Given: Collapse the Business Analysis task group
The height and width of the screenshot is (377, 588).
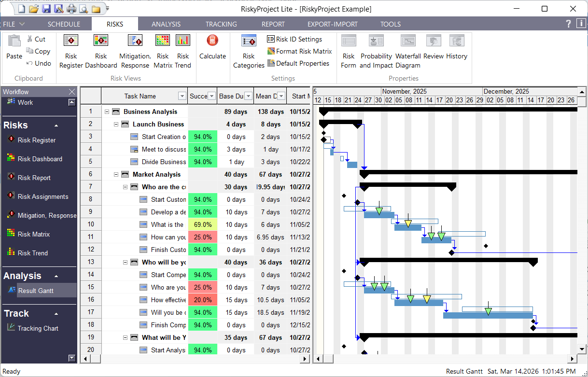Looking at the screenshot, I should click(107, 112).
